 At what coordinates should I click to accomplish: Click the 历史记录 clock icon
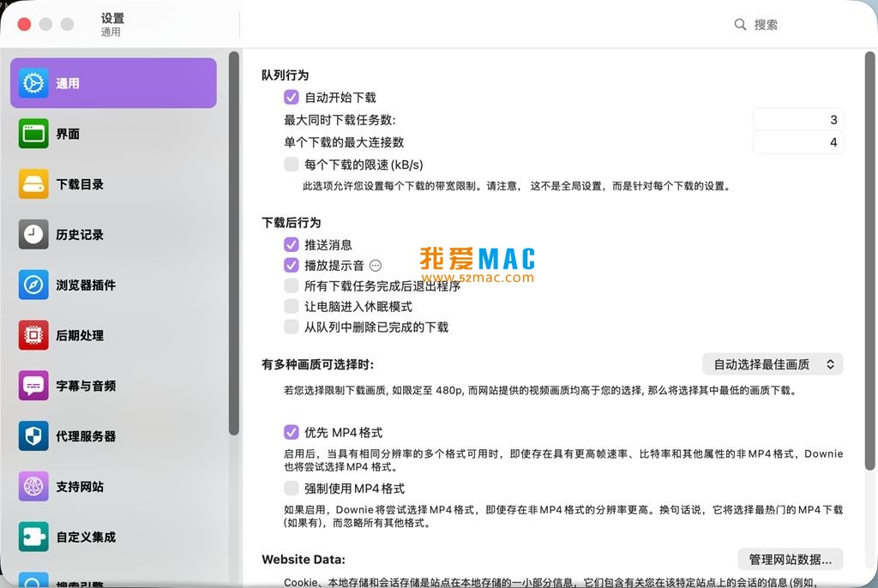click(33, 235)
